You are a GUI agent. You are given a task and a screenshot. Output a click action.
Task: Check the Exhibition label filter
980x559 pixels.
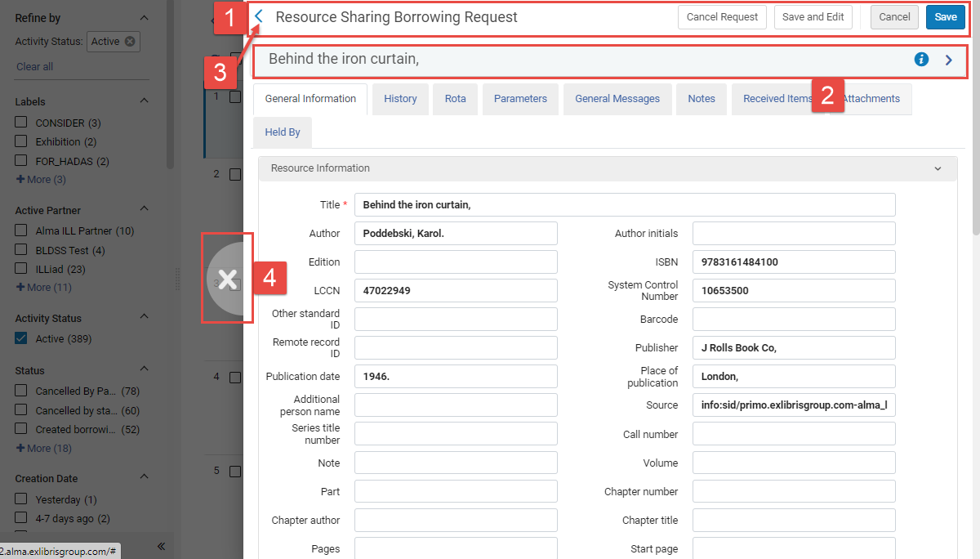click(21, 141)
